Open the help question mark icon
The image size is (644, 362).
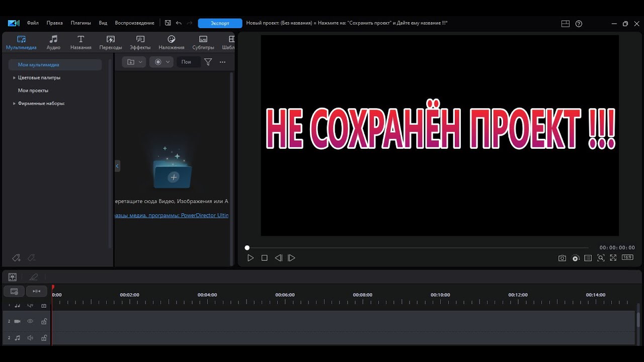pyautogui.click(x=579, y=24)
